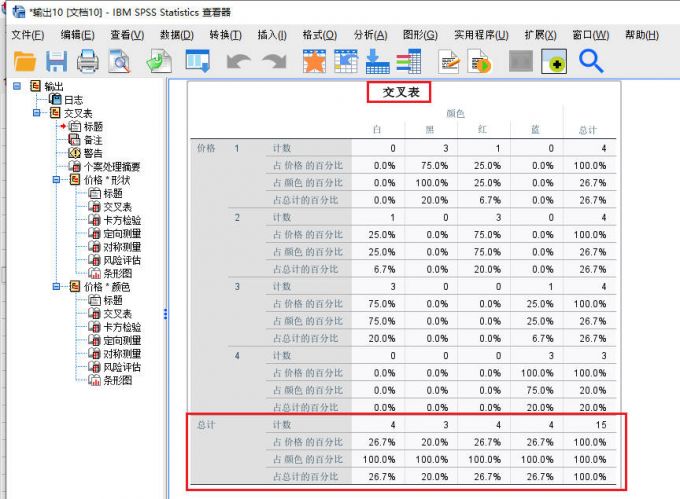Image resolution: width=680 pixels, height=499 pixels.
Task: Open the 文件(F) menu
Action: click(x=28, y=35)
